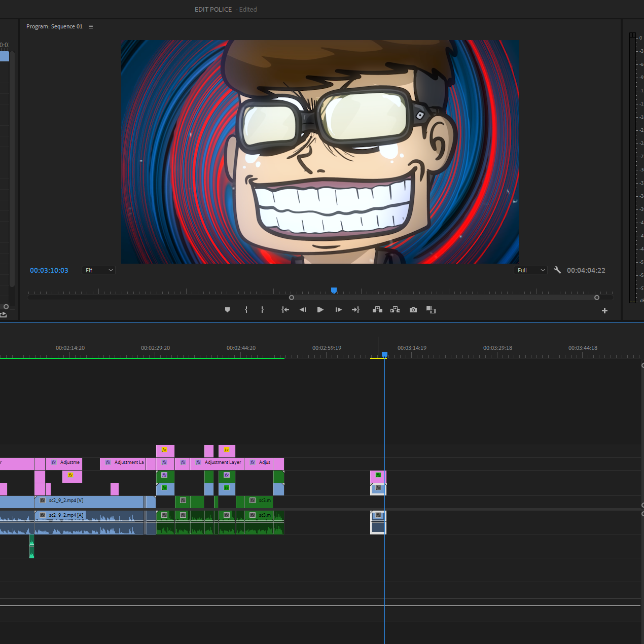This screenshot has height=644, width=644.
Task: Select the Program: Sequence 01 tab
Action: [x=54, y=27]
